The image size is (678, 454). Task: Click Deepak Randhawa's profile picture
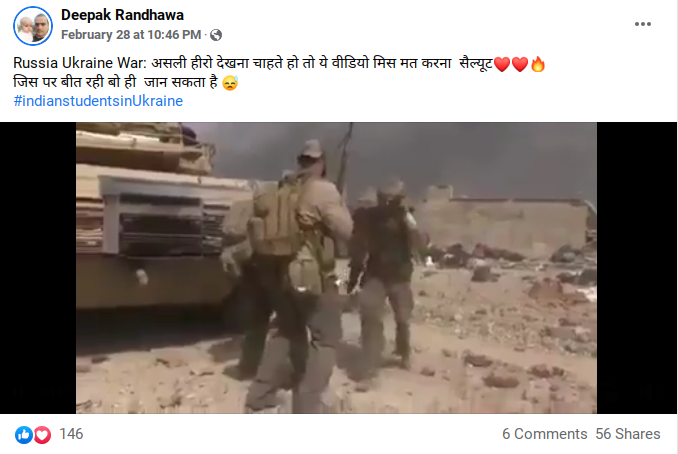33,26
